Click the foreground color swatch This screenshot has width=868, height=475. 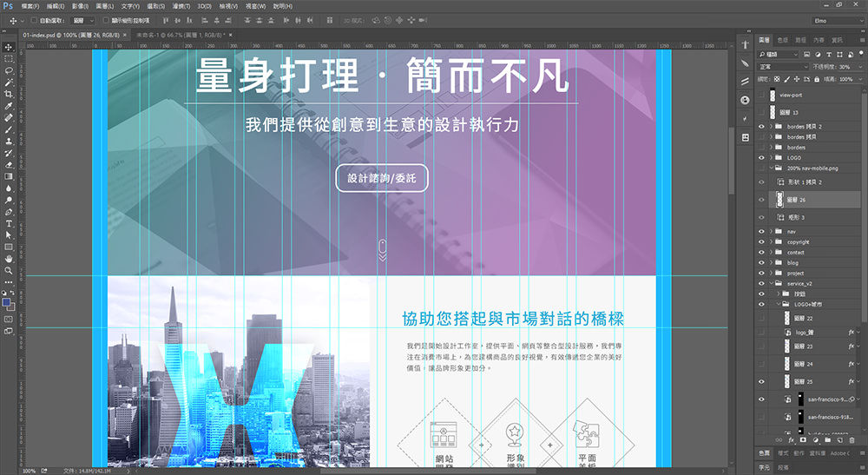pyautogui.click(x=7, y=302)
